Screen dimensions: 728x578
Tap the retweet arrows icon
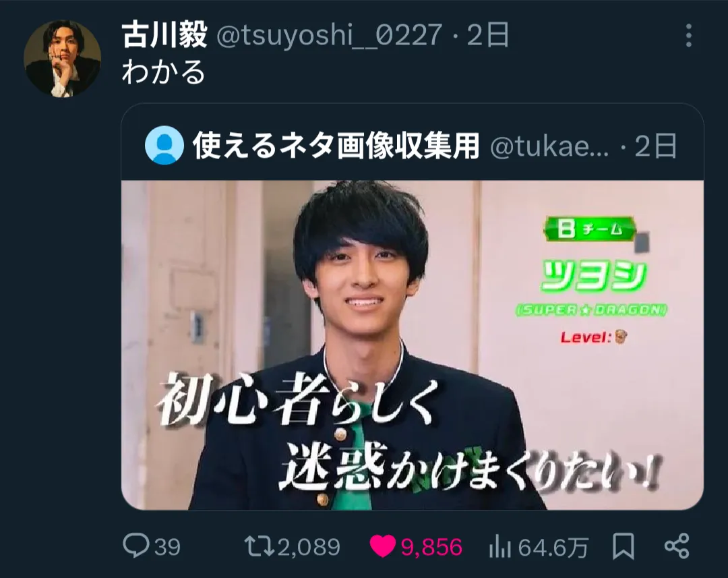260,546
